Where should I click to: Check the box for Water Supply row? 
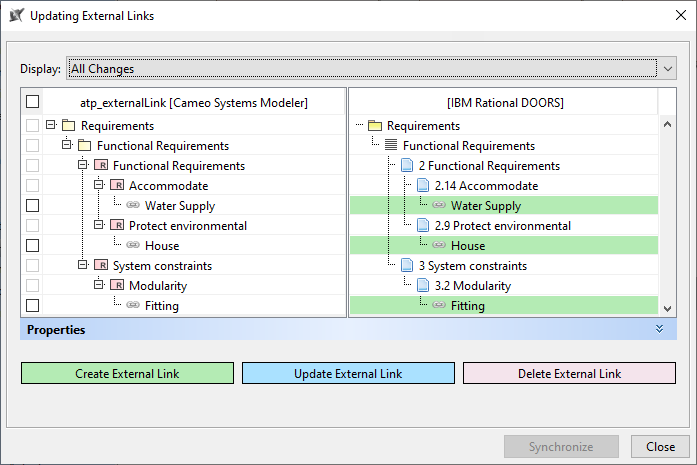[x=33, y=206]
